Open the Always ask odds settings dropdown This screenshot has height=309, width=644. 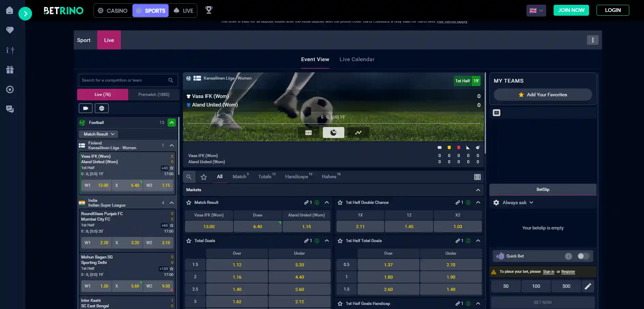[x=514, y=202]
